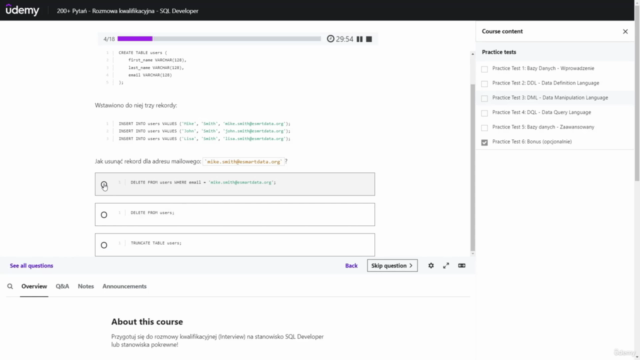Open the Announcements tab

(124, 287)
